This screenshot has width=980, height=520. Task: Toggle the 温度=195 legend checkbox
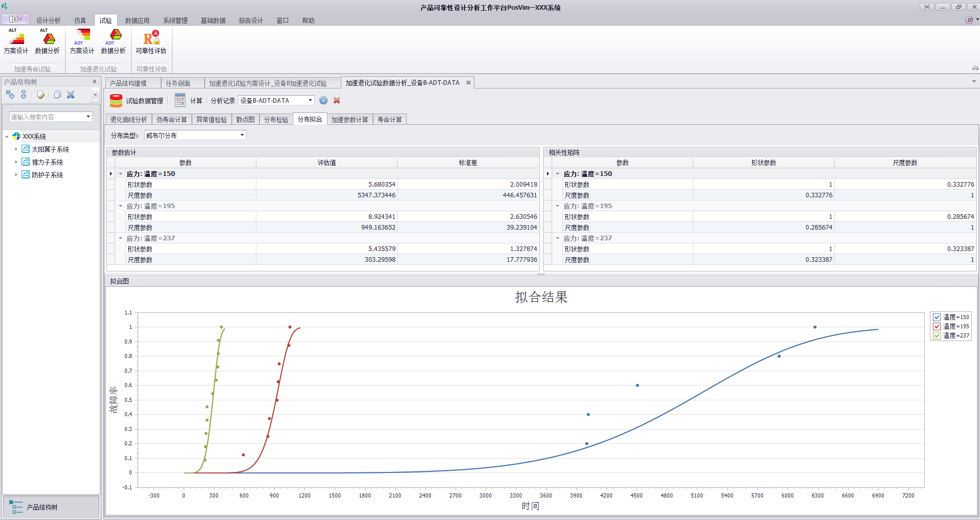[937, 326]
